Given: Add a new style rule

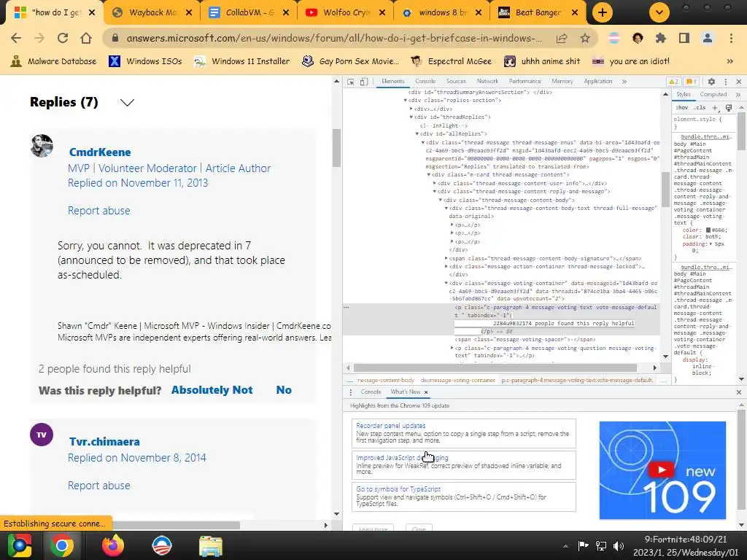Looking at the screenshot, I should point(715,108).
